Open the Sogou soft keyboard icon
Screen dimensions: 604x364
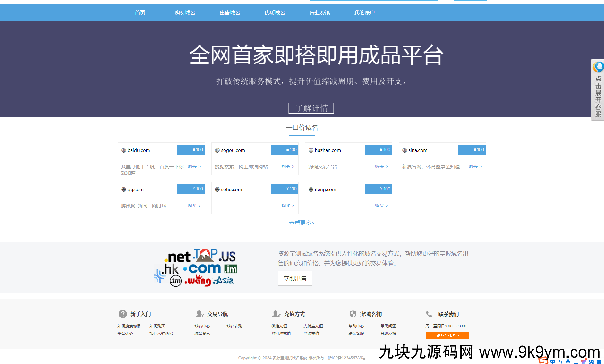pyautogui.click(x=576, y=361)
